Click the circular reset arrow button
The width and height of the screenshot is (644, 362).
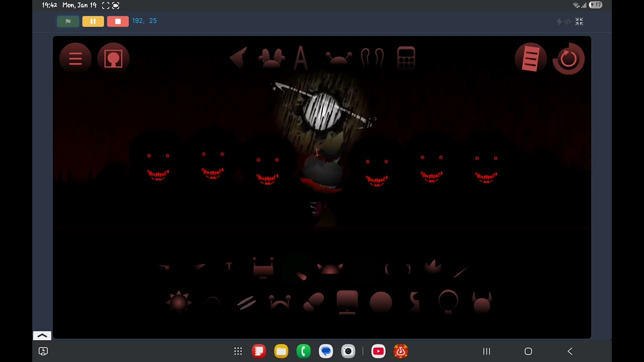tap(569, 59)
